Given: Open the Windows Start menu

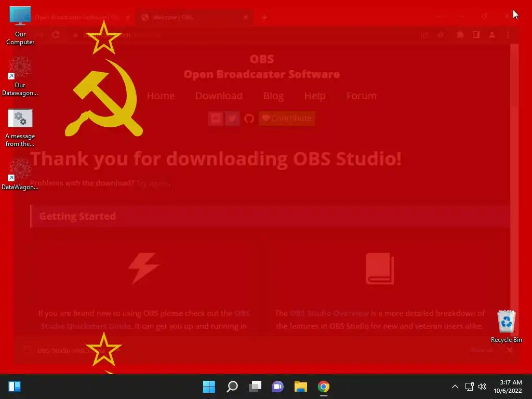Looking at the screenshot, I should (x=209, y=387).
